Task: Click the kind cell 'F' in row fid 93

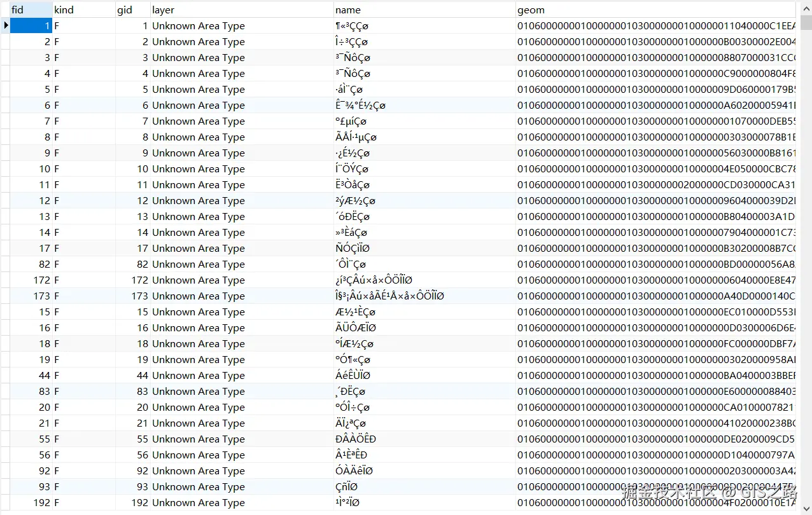Action: pos(84,486)
